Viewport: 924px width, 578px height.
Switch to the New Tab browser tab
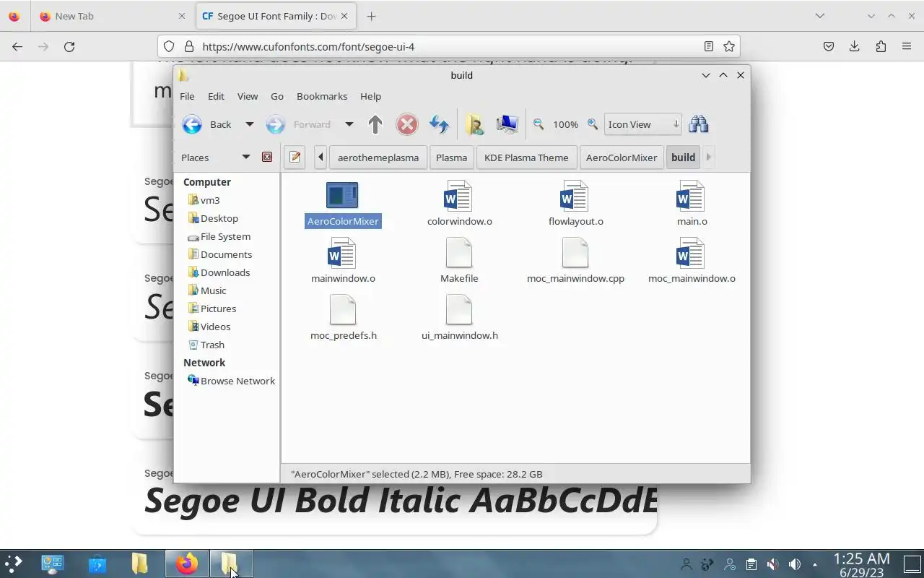click(x=112, y=16)
